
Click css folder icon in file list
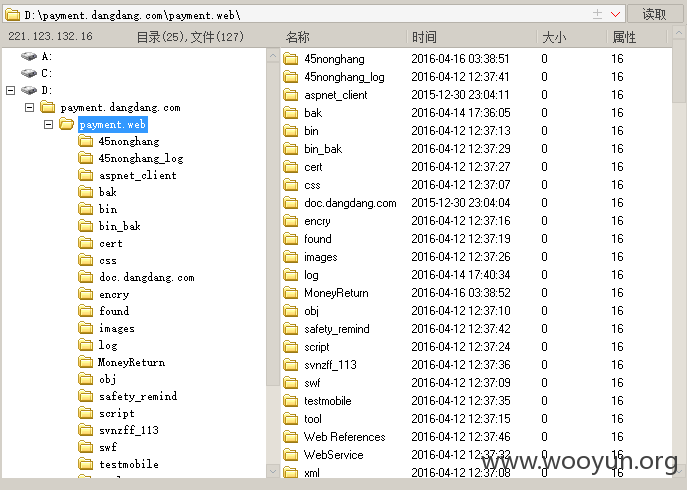click(x=290, y=185)
